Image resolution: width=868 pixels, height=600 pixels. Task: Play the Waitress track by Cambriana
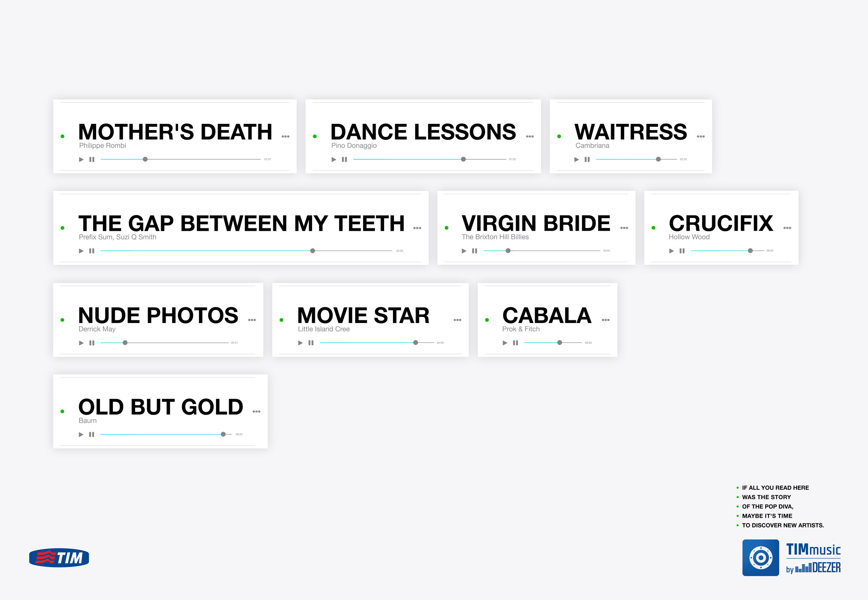tap(577, 159)
